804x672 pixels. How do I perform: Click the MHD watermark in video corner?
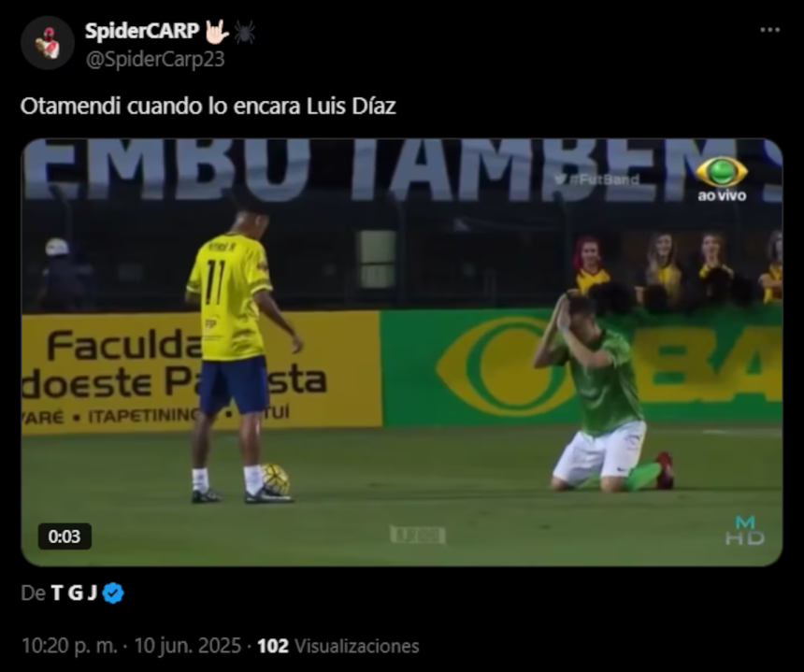tap(744, 531)
